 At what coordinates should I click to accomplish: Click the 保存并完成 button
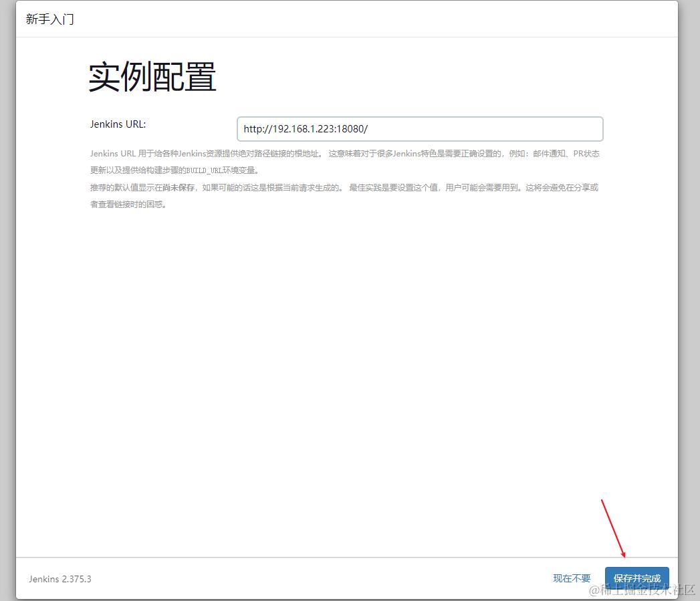tap(636, 578)
